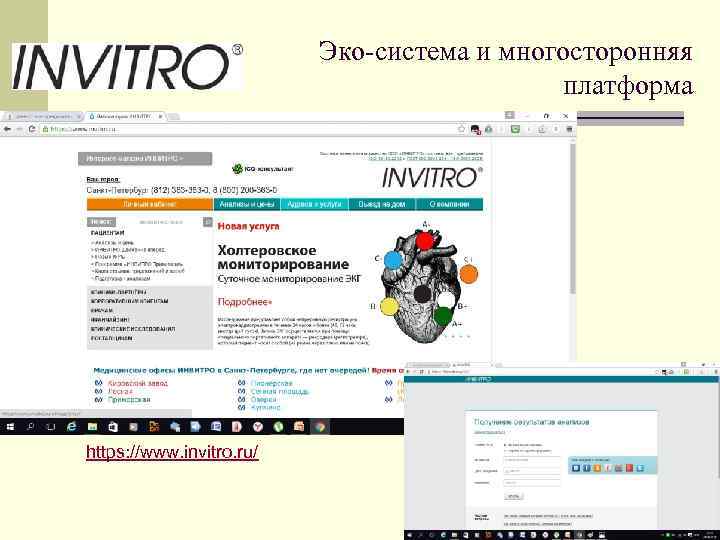Screen dimensions: 720x540
Task: Click the orange Odnoklassniki login icon
Action: pyautogui.click(x=597, y=468)
